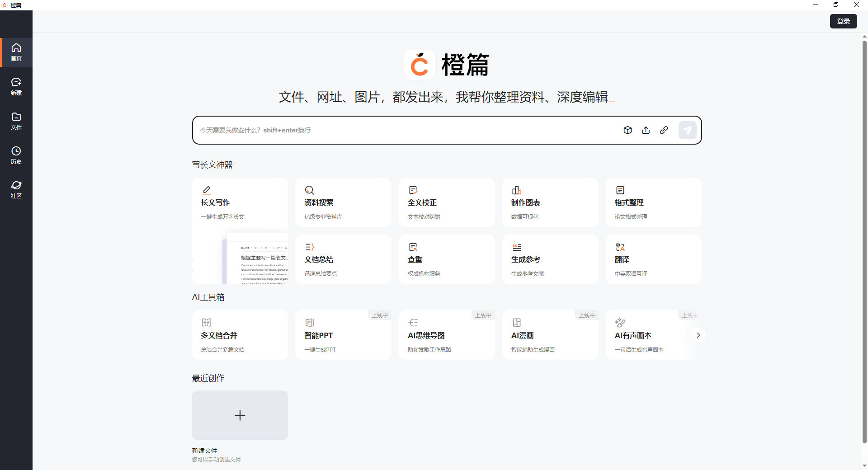Click the link attach icon in prompt box

(x=664, y=130)
